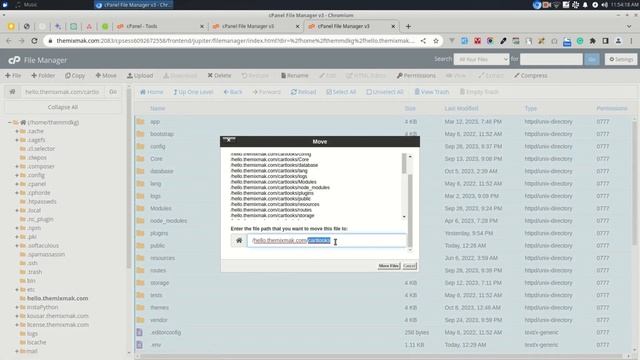Expand the .cache tree folder
Image resolution: width=640 pixels, height=360 pixels.
[17, 131]
